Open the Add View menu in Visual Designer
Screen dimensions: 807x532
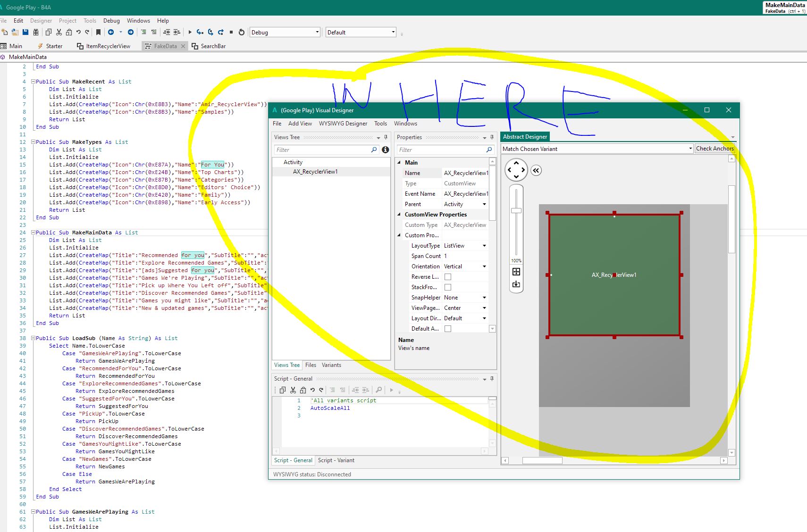300,124
